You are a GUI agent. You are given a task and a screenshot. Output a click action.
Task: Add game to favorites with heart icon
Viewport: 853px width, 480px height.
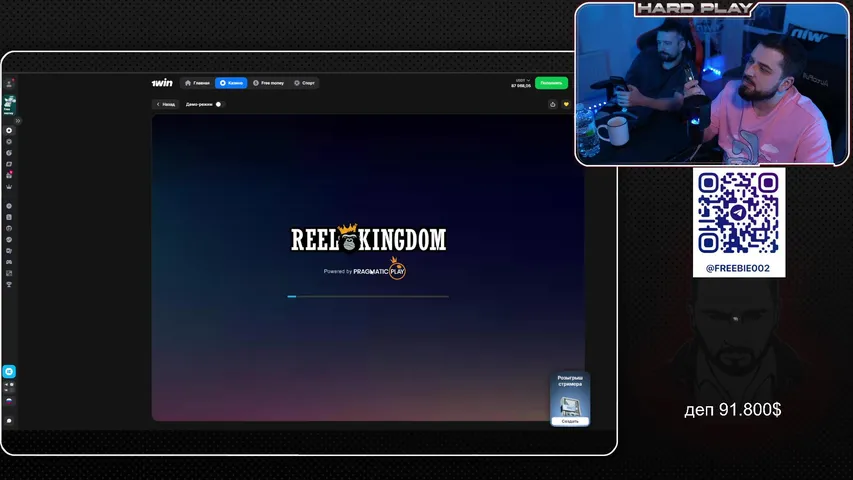(x=566, y=104)
